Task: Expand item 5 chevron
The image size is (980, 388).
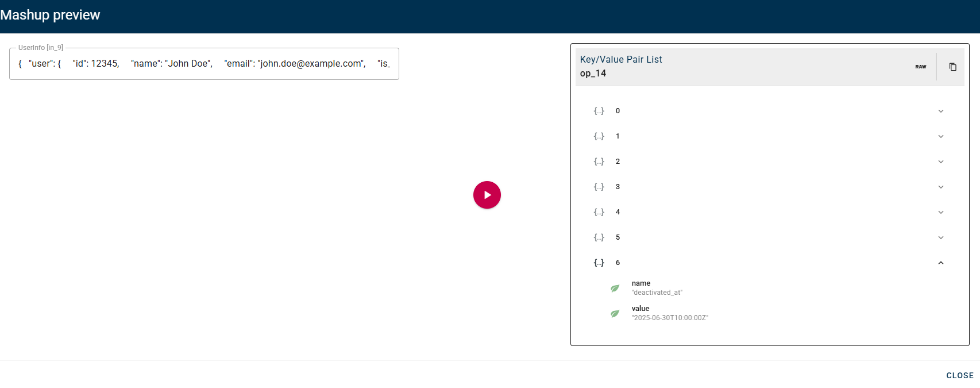Action: coord(940,237)
